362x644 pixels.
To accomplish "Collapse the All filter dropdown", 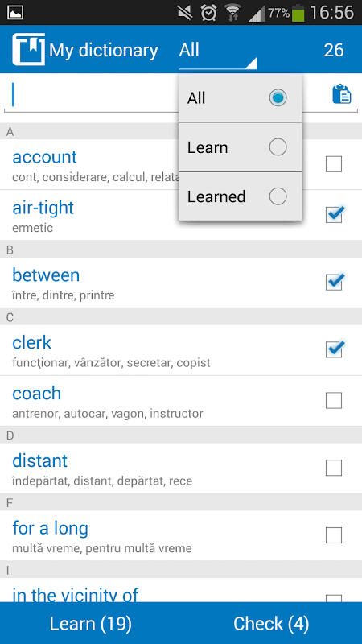I will pos(218,51).
